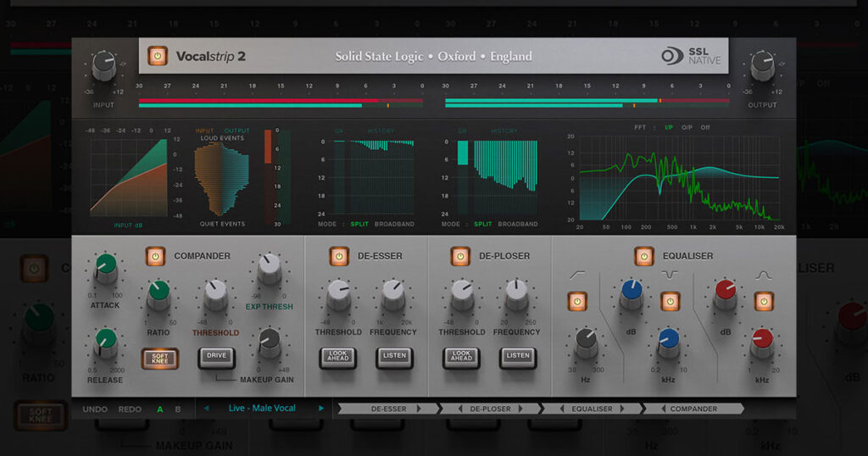
Task: Click the notch filter shape icon
Action: [x=670, y=275]
